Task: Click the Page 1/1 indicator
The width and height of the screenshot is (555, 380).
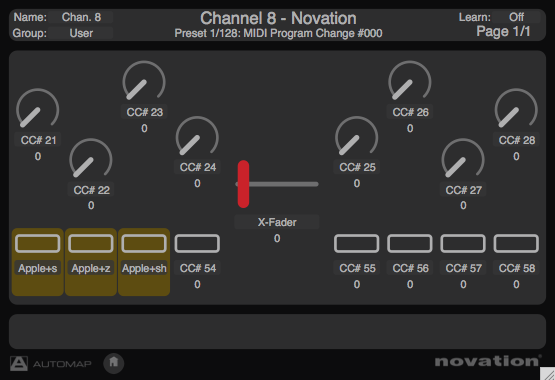Action: pyautogui.click(x=503, y=31)
